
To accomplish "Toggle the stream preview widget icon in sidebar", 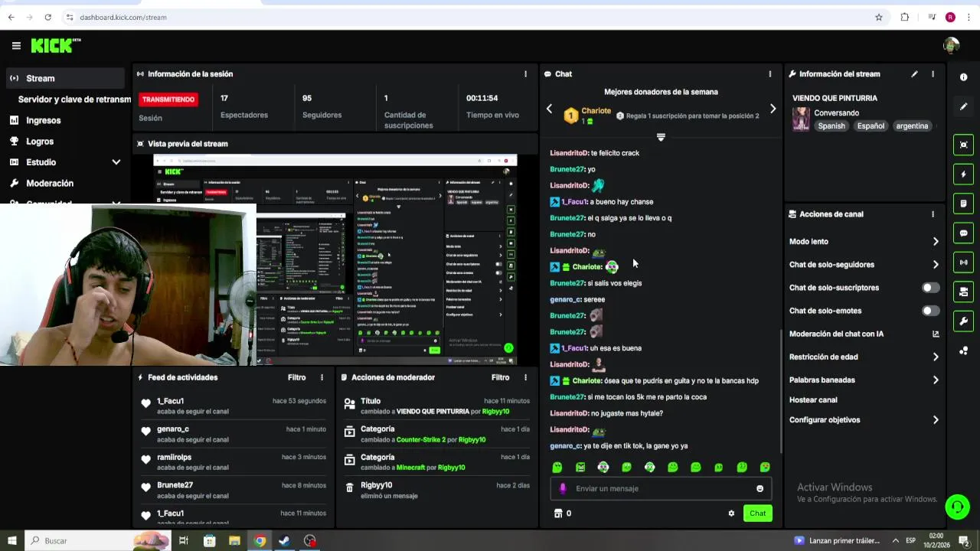I will click(x=963, y=145).
